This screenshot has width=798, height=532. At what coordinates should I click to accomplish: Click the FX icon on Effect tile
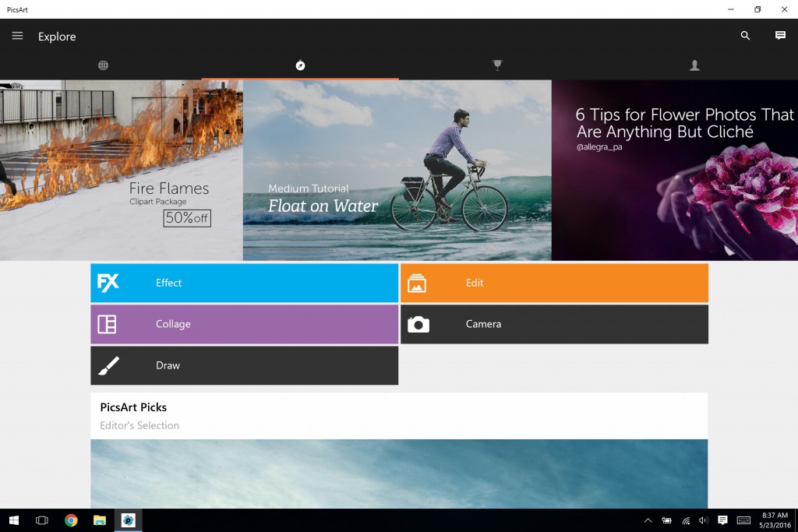[108, 283]
